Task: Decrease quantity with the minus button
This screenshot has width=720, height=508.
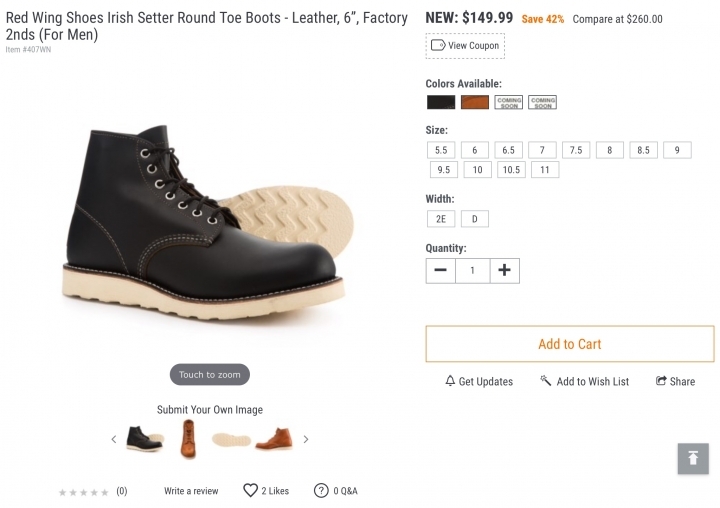Action: [440, 271]
